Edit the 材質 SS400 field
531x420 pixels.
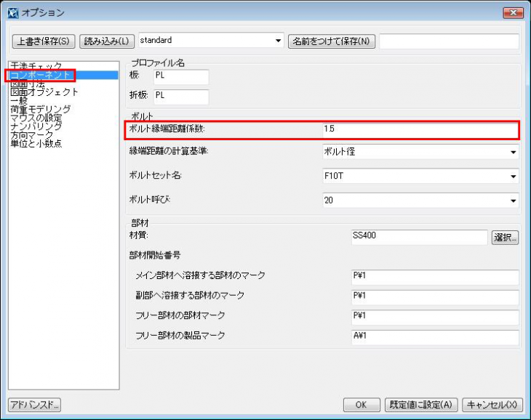[x=420, y=238]
